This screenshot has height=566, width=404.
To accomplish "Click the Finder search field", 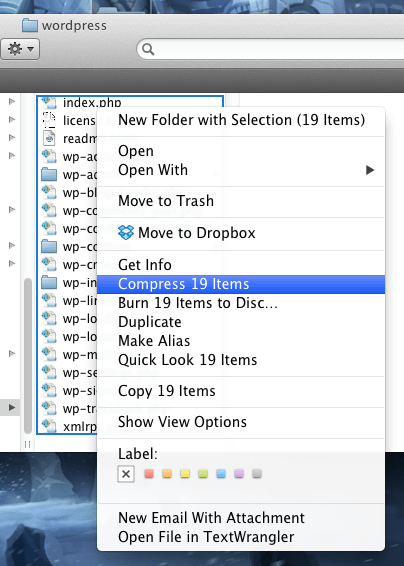I will (x=271, y=49).
